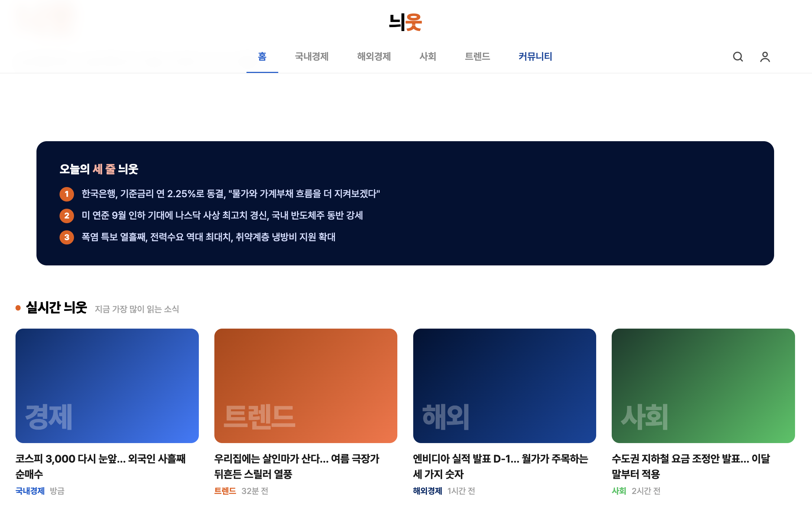The image size is (812, 520).
Task: Click the orange 트렌드 category tag under article
Action: [x=225, y=491]
